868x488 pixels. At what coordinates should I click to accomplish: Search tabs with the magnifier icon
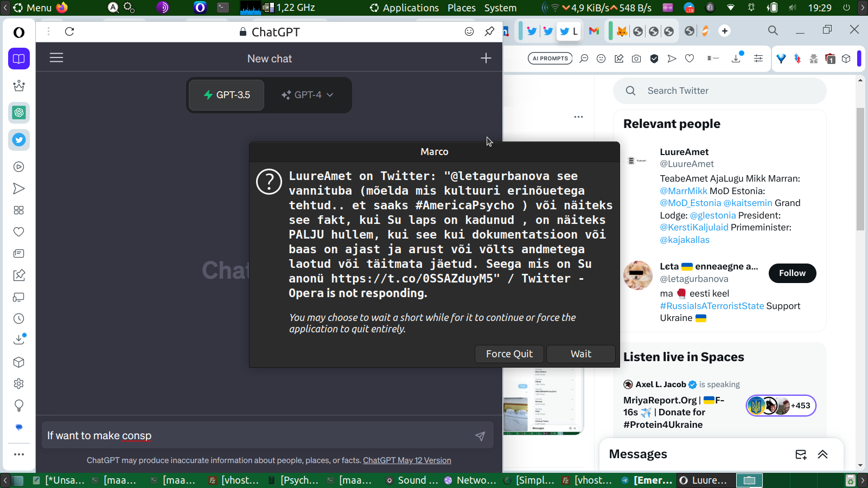773,30
